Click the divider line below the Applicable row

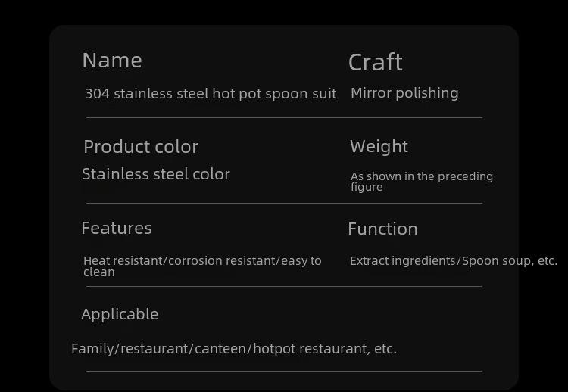[x=284, y=371]
